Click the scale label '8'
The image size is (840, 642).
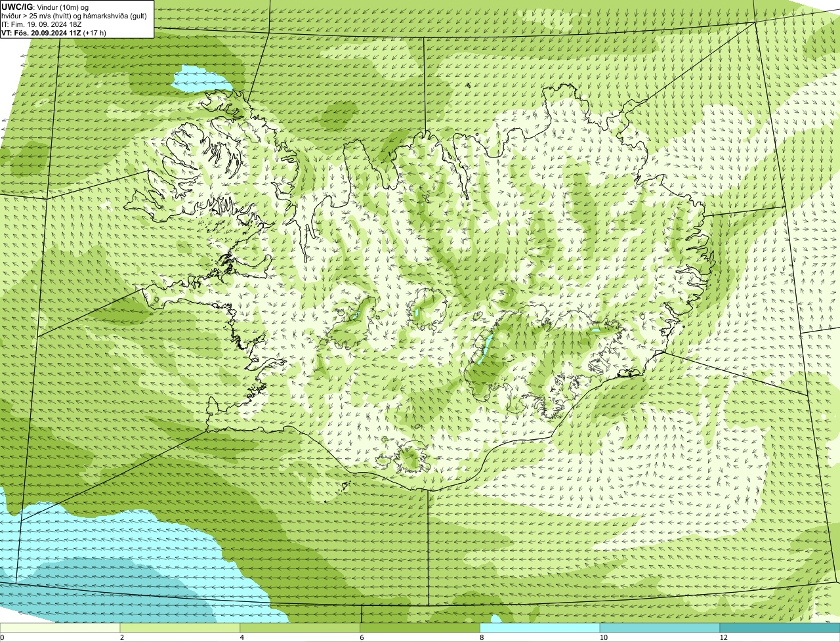point(482,637)
